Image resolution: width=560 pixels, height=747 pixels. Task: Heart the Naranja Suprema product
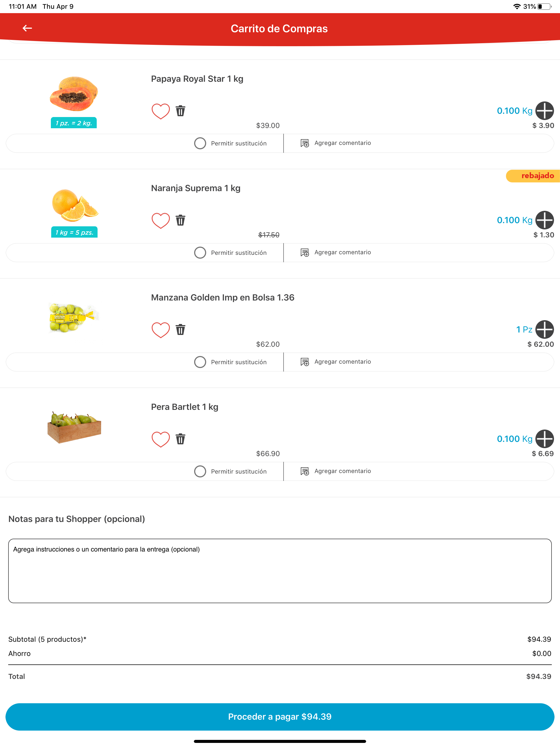point(161,221)
